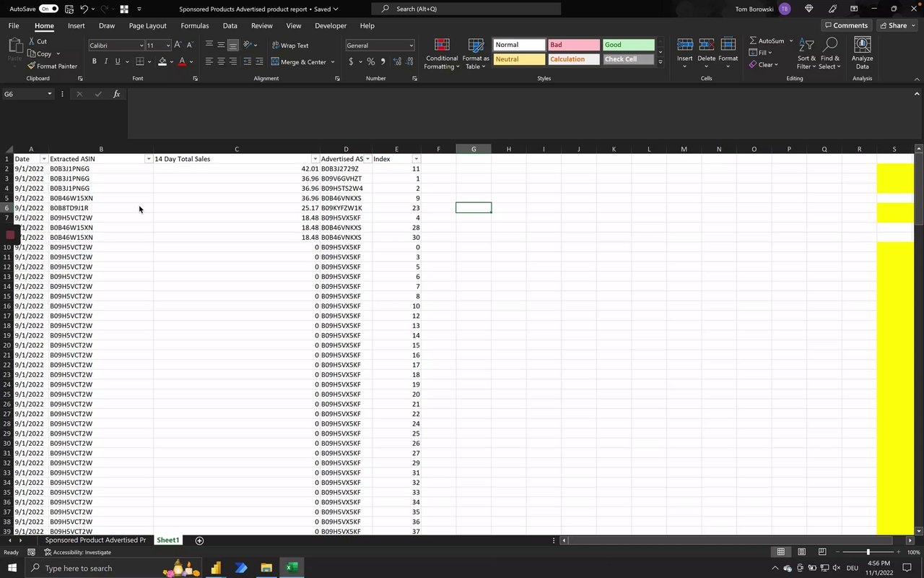Switch to the Insert ribbon tab

76,26
